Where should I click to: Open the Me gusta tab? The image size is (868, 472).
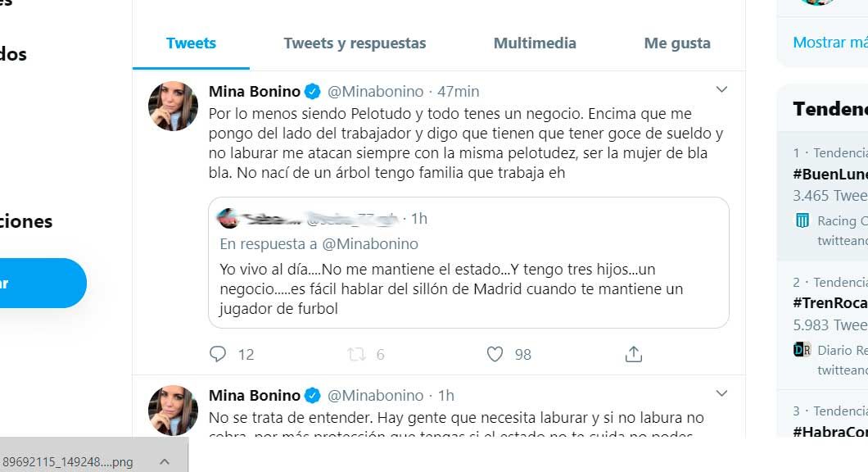coord(677,43)
